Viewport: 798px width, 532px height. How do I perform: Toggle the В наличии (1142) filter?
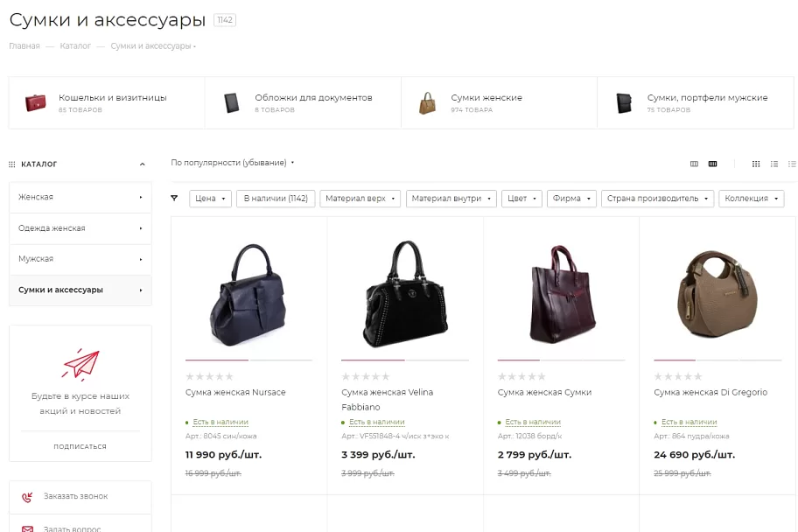click(276, 199)
